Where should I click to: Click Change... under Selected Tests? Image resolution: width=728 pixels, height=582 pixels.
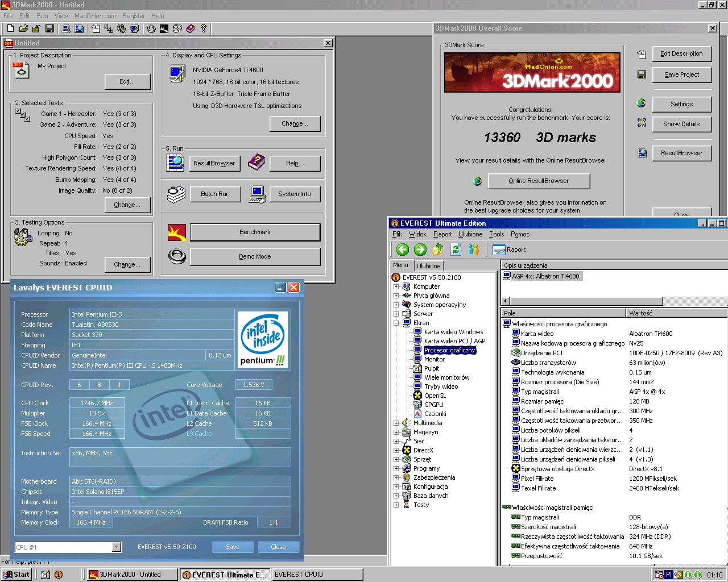click(x=127, y=205)
